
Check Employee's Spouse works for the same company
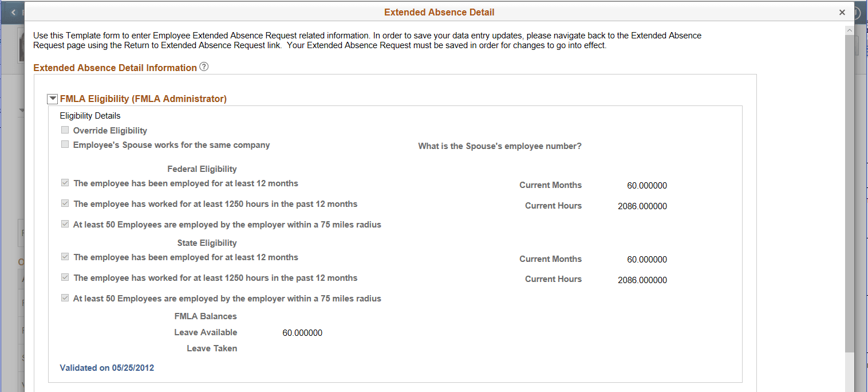tap(65, 144)
